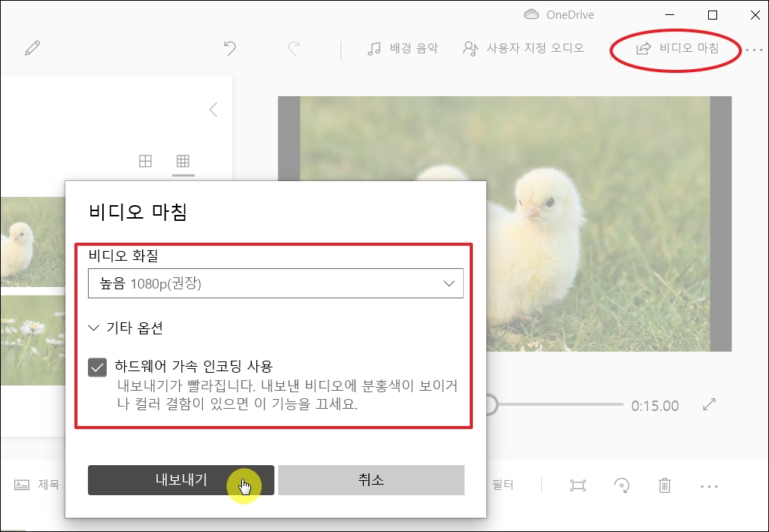
Task: Collapse the project library with the chevron
Action: [213, 110]
